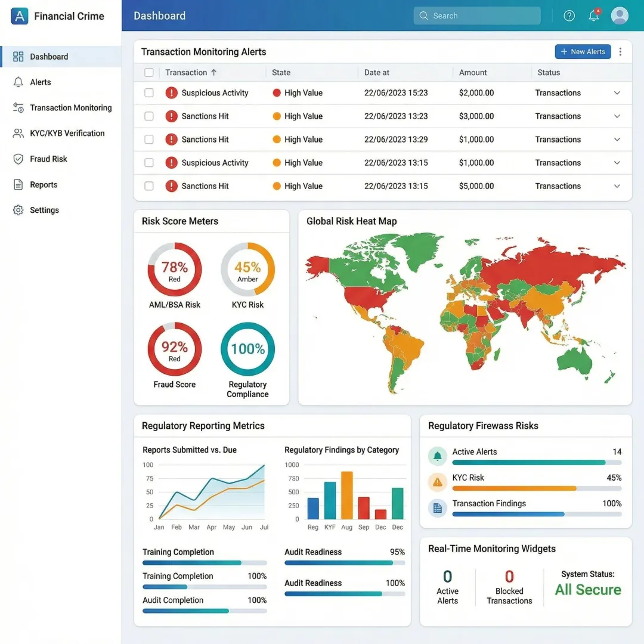Viewport: 644px width, 644px height.
Task: Click red state dot of the $2,000.00 row
Action: 277,93
